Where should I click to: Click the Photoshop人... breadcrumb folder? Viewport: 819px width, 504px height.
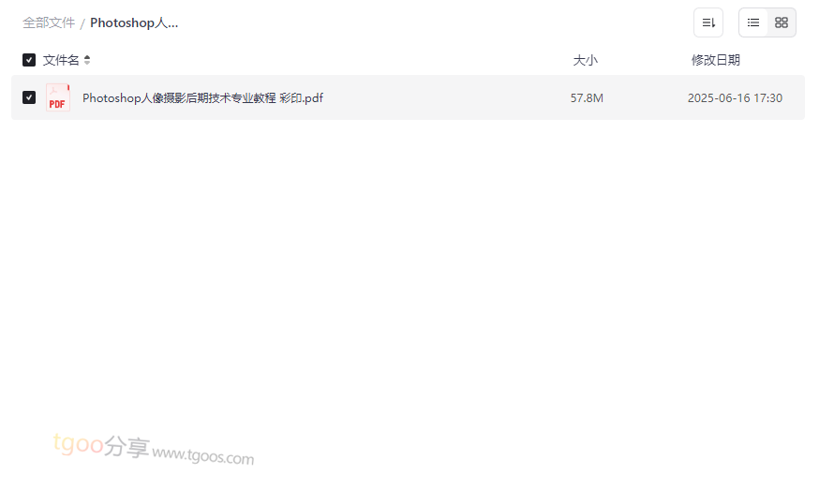pyautogui.click(x=134, y=23)
